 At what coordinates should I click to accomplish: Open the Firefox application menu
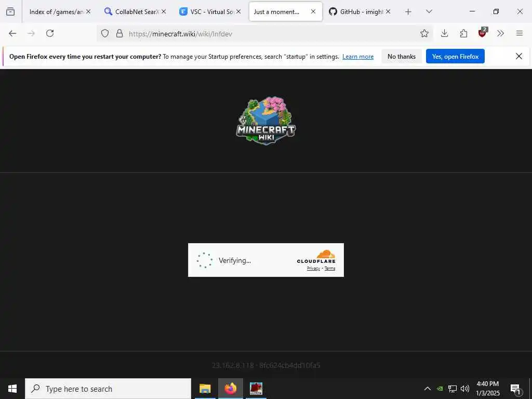[x=520, y=33]
